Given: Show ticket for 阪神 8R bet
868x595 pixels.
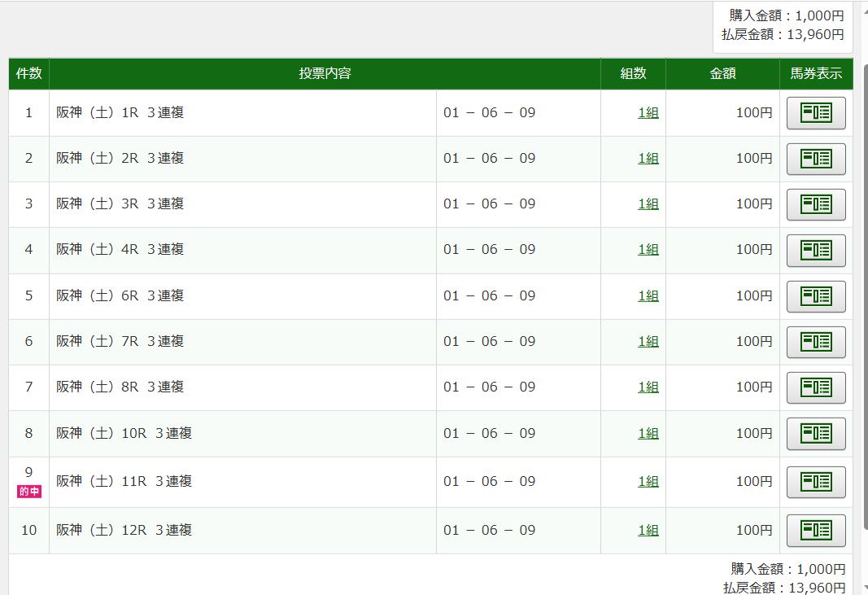Looking at the screenshot, I should tap(816, 387).
